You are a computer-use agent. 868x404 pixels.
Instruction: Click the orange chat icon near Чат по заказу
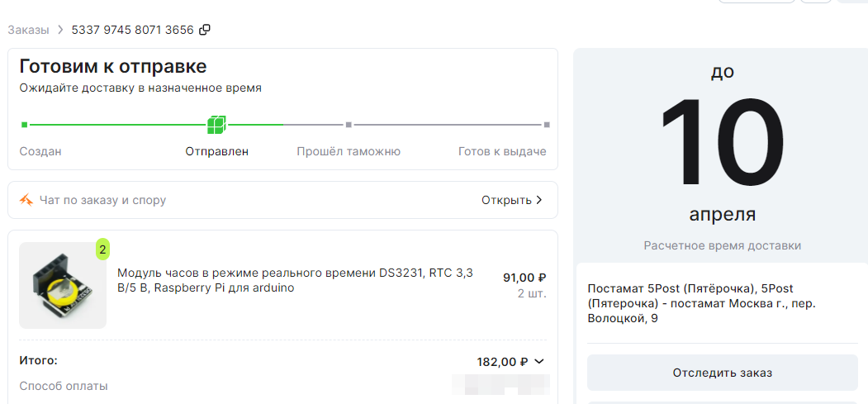26,200
